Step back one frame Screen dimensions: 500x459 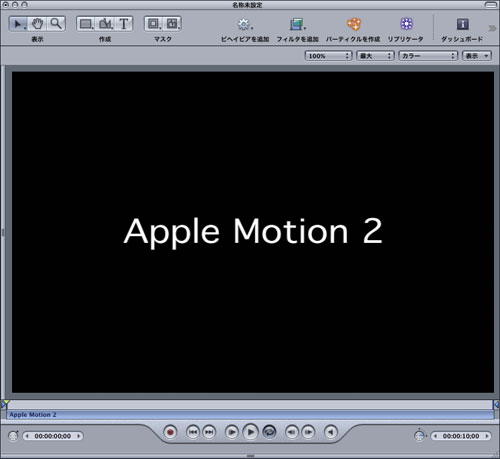coord(292,432)
